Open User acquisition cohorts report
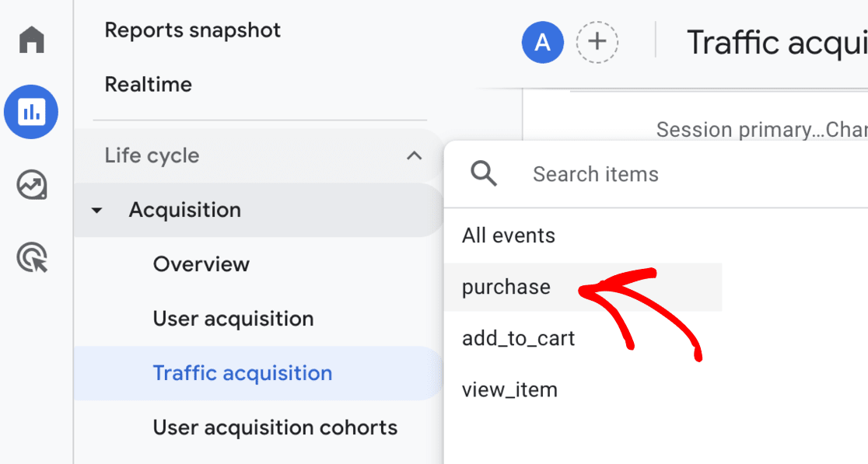 point(275,427)
